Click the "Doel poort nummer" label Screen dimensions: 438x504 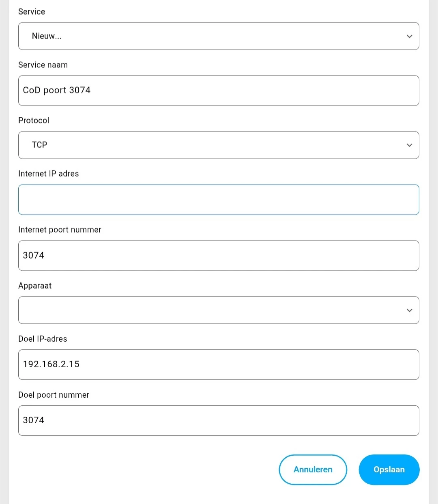pyautogui.click(x=54, y=395)
